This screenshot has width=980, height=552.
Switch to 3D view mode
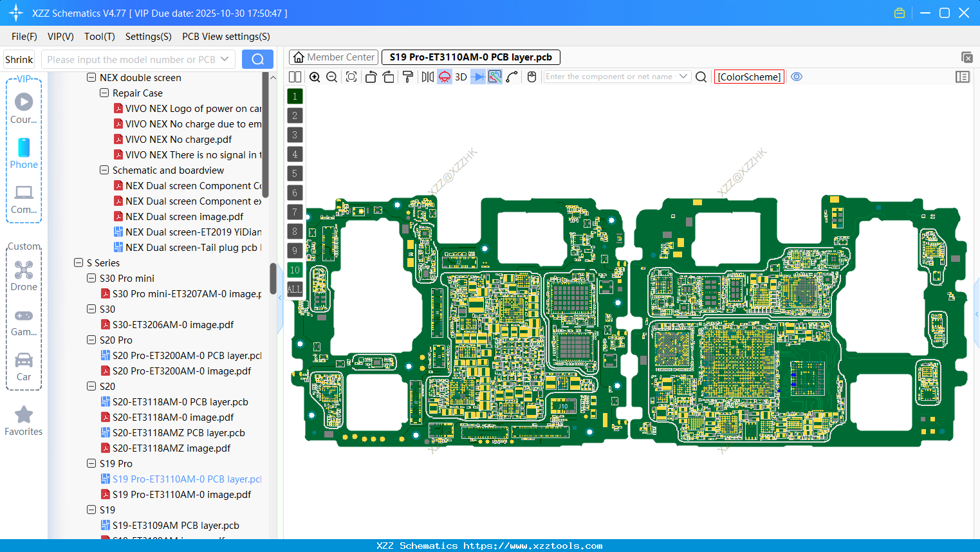click(459, 77)
